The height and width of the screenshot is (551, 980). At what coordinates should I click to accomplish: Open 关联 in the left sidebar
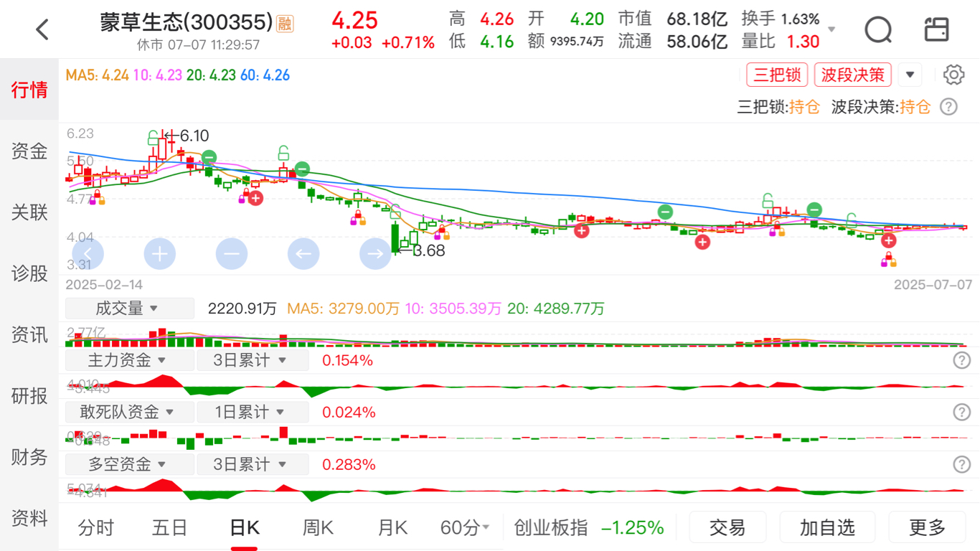point(29,212)
